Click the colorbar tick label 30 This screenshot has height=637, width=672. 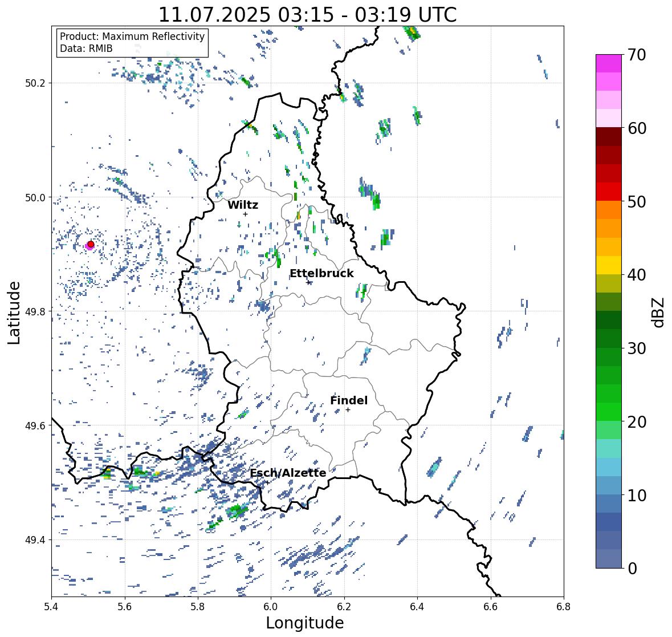click(637, 348)
